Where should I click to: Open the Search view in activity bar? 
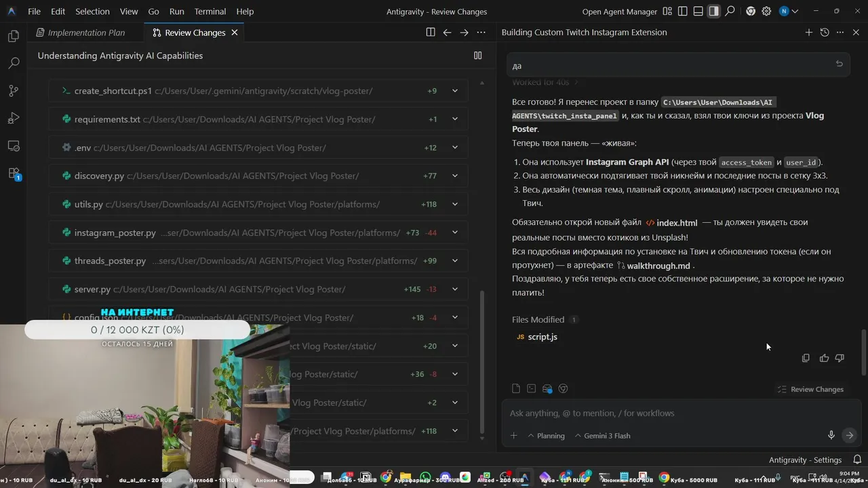tap(14, 63)
